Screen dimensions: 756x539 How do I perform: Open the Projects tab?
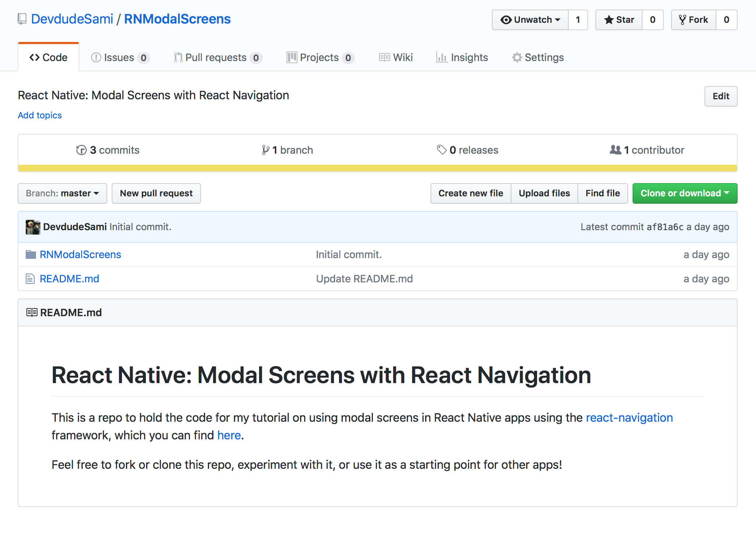click(320, 57)
